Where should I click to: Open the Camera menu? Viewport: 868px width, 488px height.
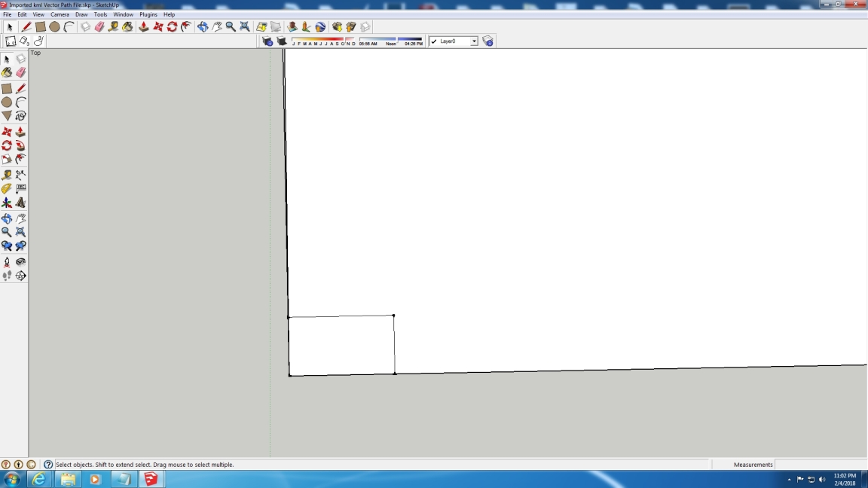[60, 14]
